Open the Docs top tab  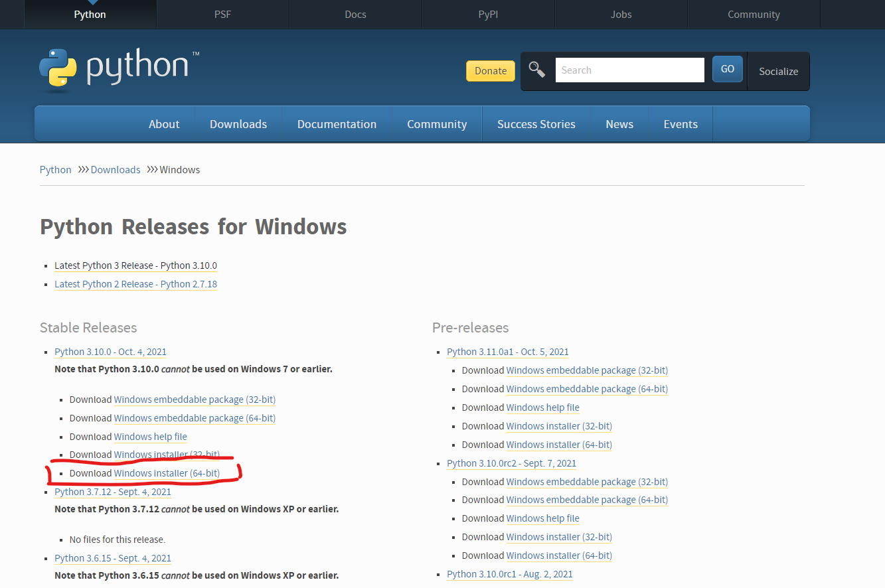point(356,14)
